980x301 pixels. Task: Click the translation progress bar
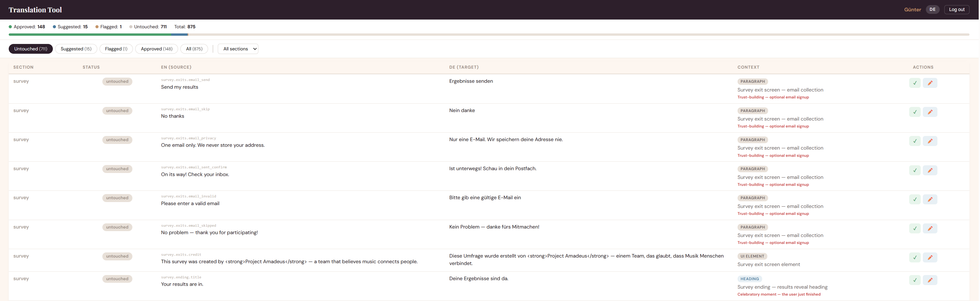[x=490, y=35]
